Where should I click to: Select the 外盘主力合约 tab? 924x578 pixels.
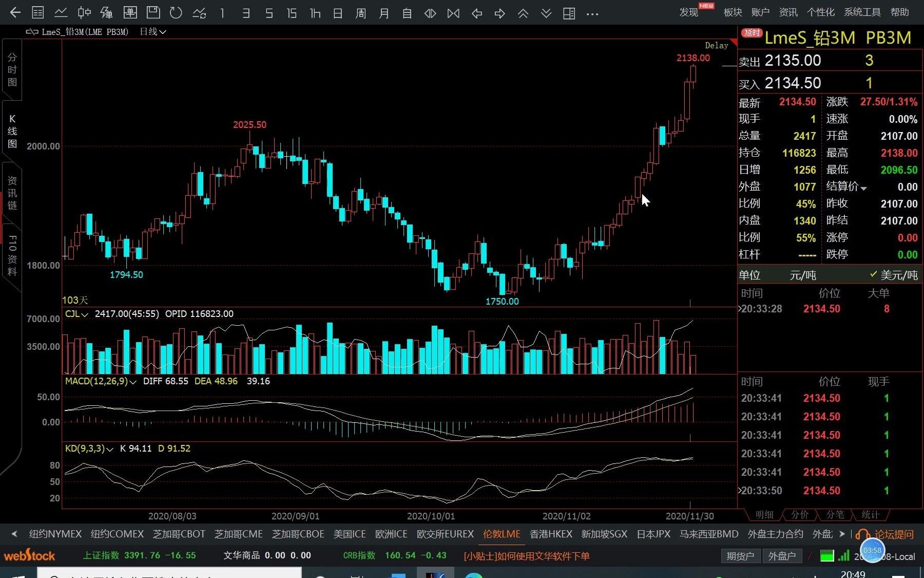point(775,534)
